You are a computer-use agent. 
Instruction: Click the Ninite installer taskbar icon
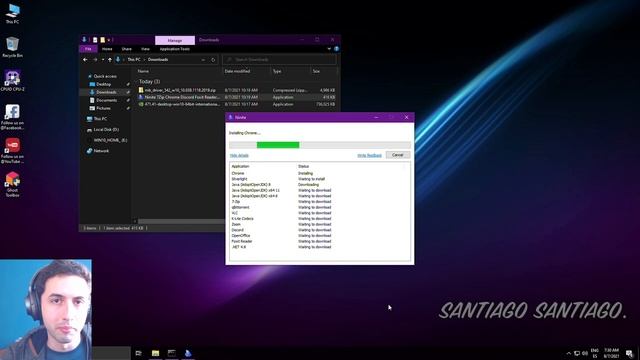[x=188, y=353]
